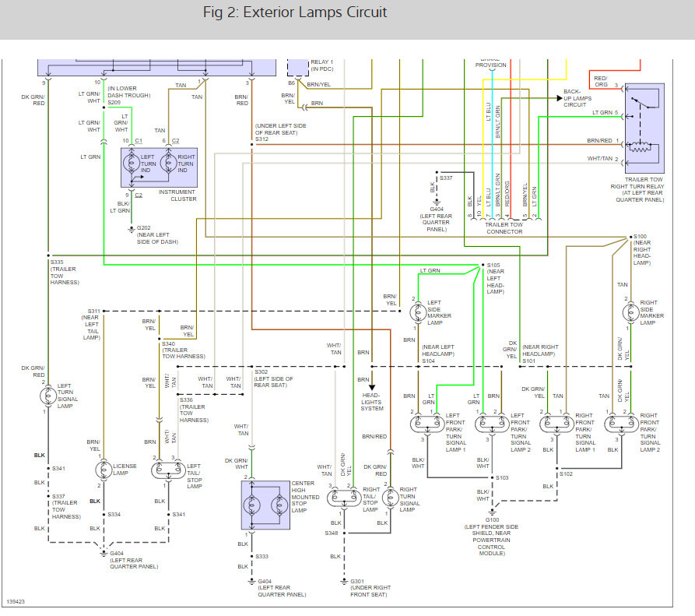
Task: Click the Left Turn Signal Lamp symbol
Action: click(x=48, y=396)
